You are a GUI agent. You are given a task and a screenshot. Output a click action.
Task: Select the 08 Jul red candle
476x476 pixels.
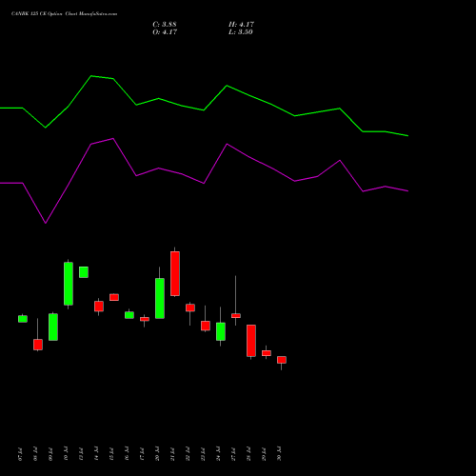38,345
